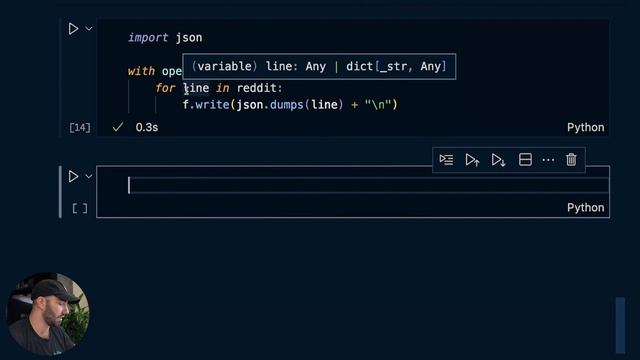
Task: Open run options for import json cell
Action: [x=89, y=29]
